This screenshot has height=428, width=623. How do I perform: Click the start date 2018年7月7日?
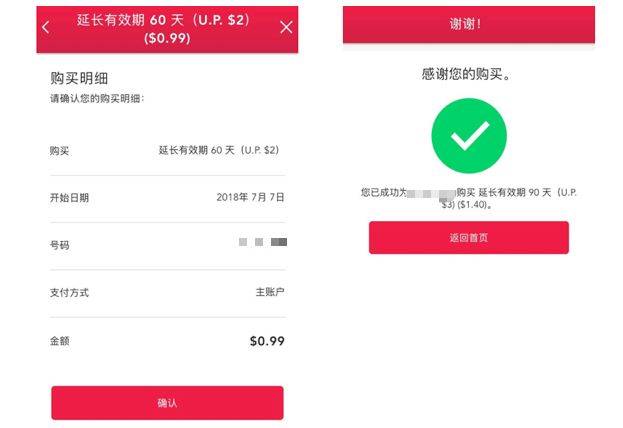[x=250, y=197]
